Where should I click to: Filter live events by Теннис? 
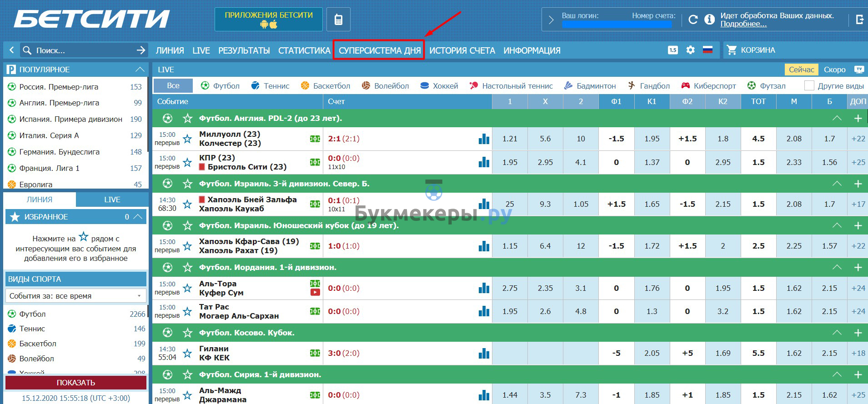click(270, 85)
